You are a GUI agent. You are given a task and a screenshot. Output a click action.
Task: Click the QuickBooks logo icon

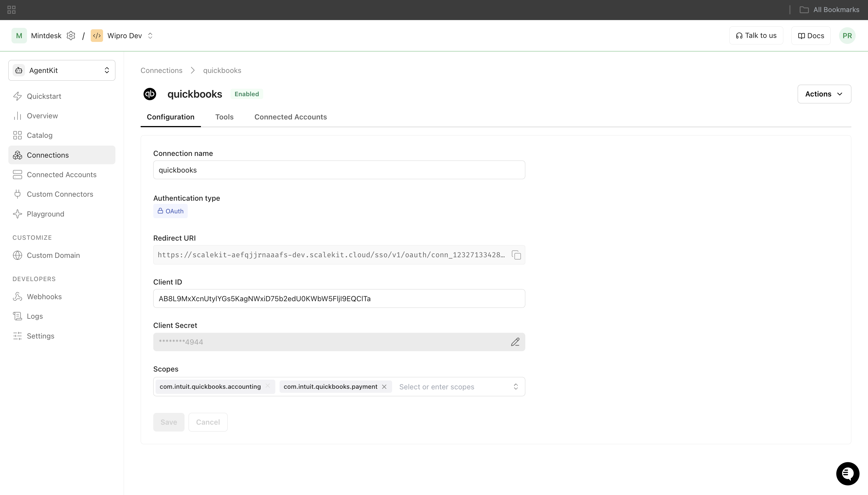[150, 94]
